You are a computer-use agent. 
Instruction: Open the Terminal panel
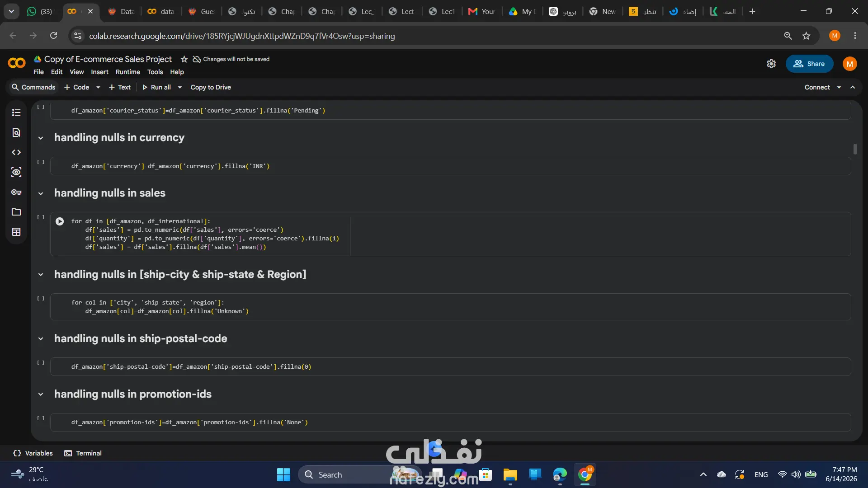tap(83, 453)
